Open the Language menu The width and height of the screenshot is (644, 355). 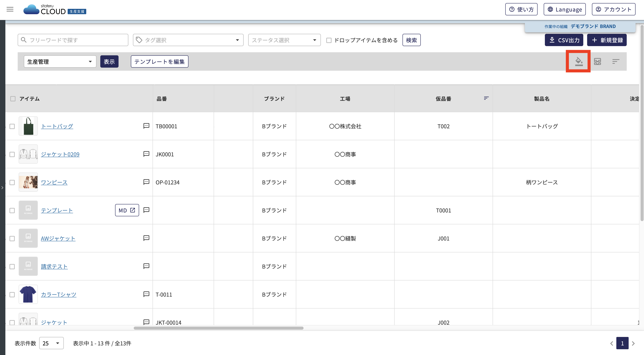pyautogui.click(x=565, y=9)
